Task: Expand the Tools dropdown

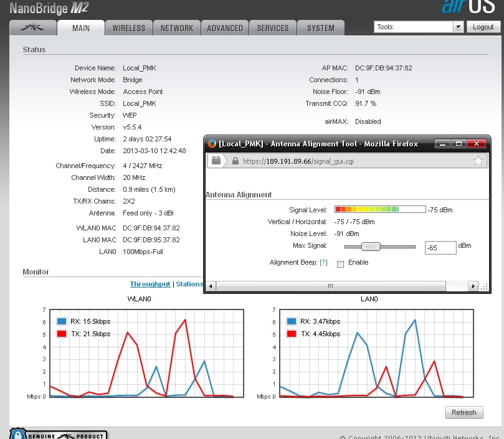Action: 458,27
